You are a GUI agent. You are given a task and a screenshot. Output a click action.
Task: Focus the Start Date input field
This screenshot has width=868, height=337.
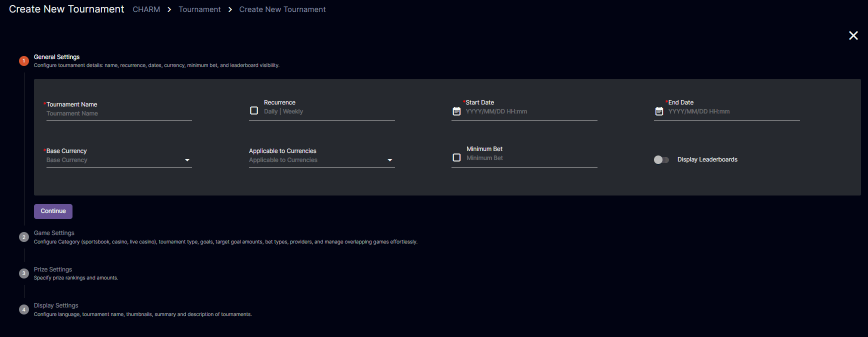pos(531,111)
